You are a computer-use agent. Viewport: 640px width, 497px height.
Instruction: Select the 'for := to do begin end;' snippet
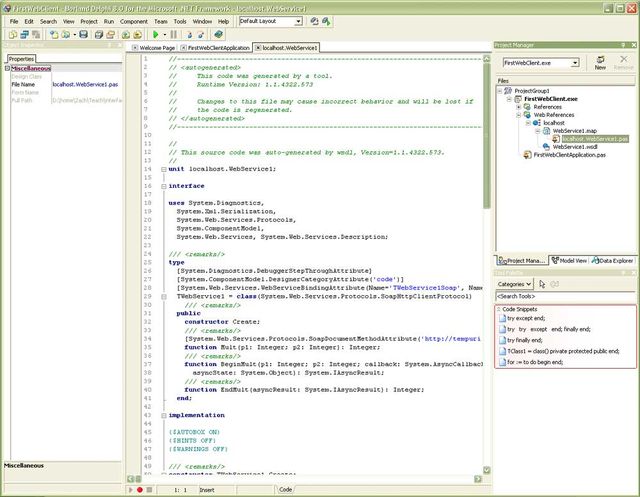pyautogui.click(x=535, y=362)
